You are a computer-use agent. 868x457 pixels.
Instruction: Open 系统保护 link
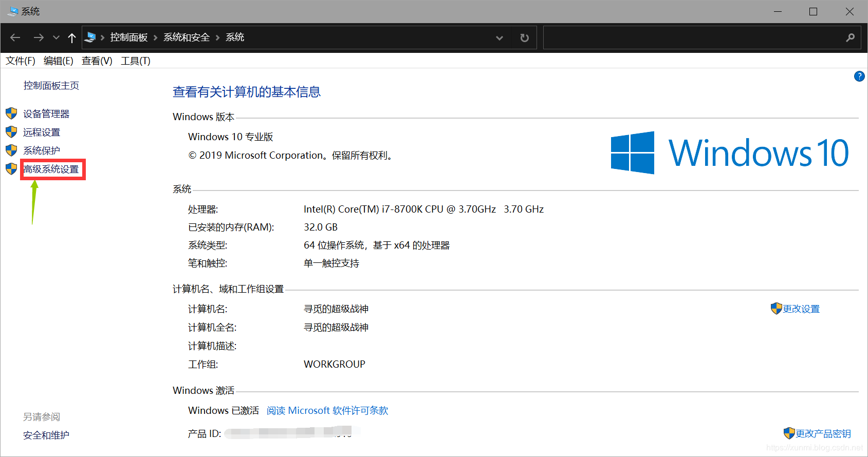click(42, 151)
